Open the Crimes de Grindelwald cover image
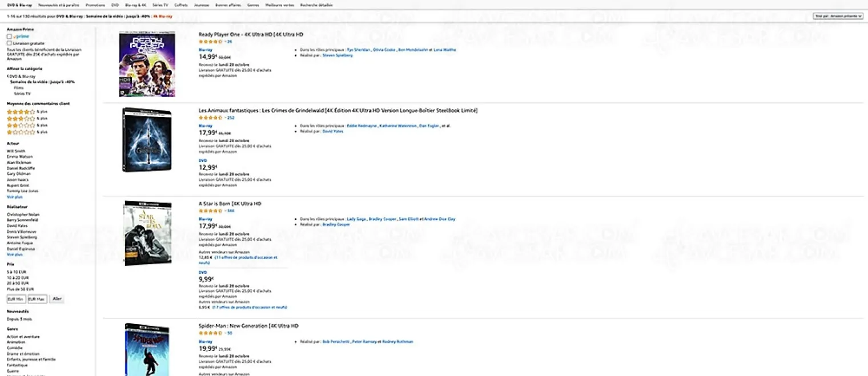This screenshot has width=868, height=376. coord(147,140)
